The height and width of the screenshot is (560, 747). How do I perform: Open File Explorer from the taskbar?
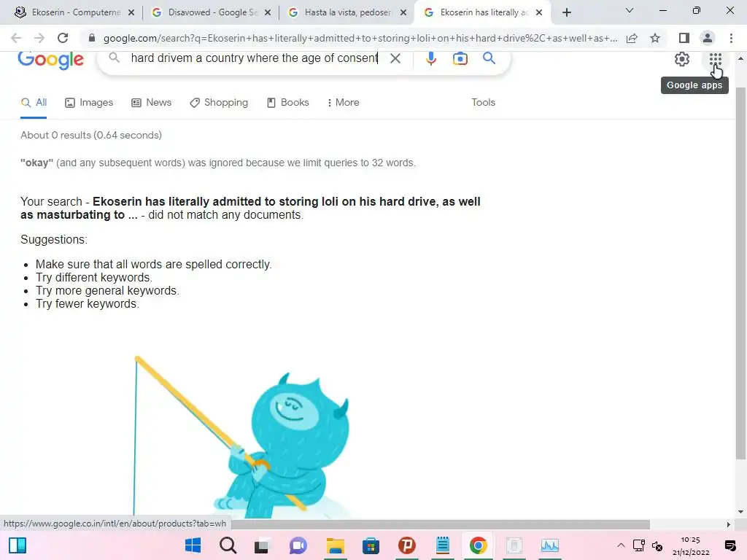pyautogui.click(x=335, y=545)
